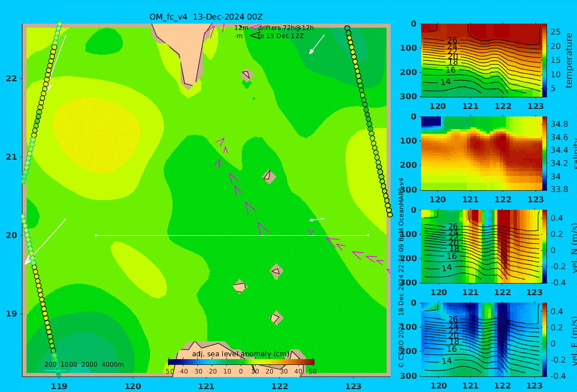Image resolution: width=577 pixels, height=392 pixels.
Task: Click the 26 contour label in temperature panel
Action: [x=452, y=40]
